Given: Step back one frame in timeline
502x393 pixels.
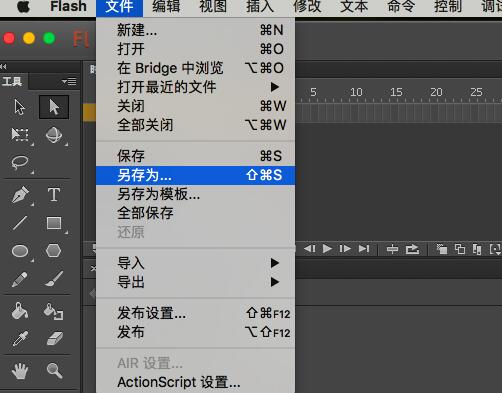Looking at the screenshot, I should [x=310, y=249].
